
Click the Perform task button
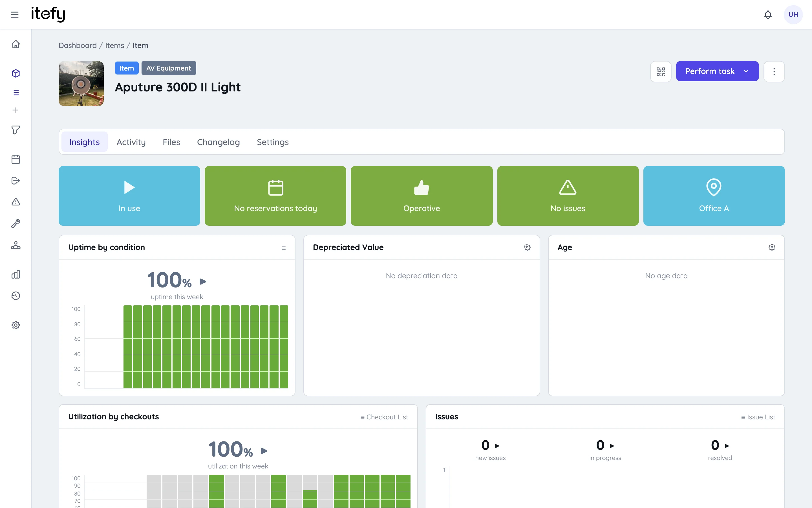pyautogui.click(x=717, y=71)
